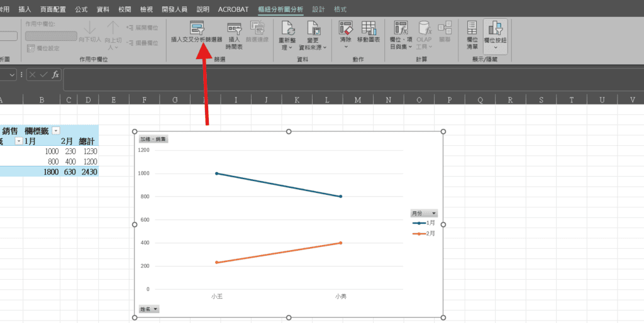
Task: Switch to the 設計 ribbon tab
Action: (x=319, y=9)
